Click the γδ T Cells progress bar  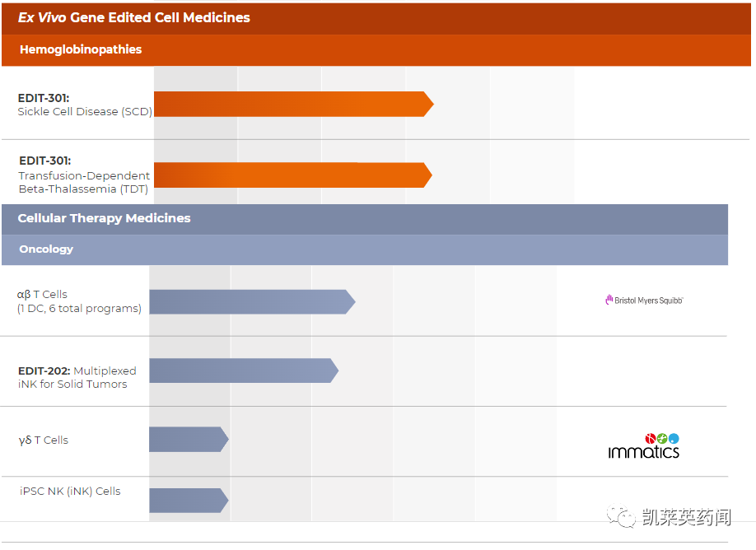187,439
